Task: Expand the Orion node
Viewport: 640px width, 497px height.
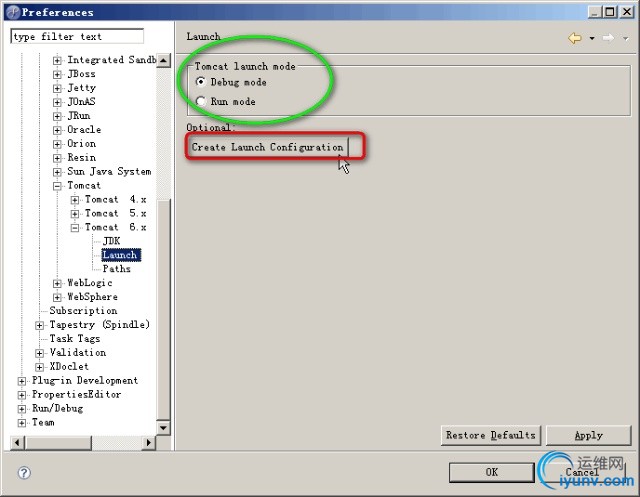Action: (57, 144)
